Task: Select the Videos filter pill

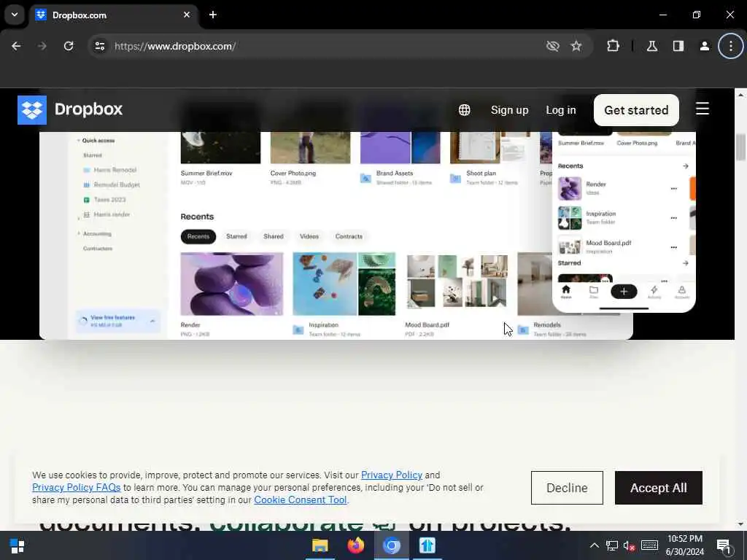Action: click(309, 237)
